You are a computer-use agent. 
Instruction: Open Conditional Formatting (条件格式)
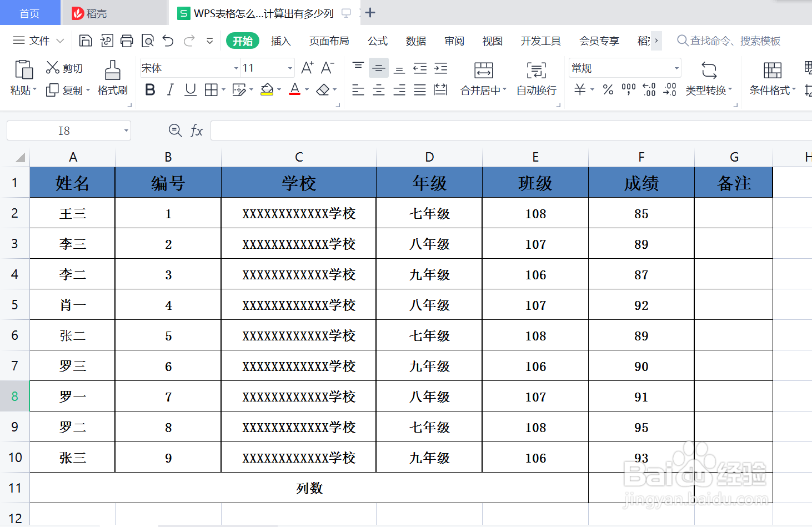point(773,78)
